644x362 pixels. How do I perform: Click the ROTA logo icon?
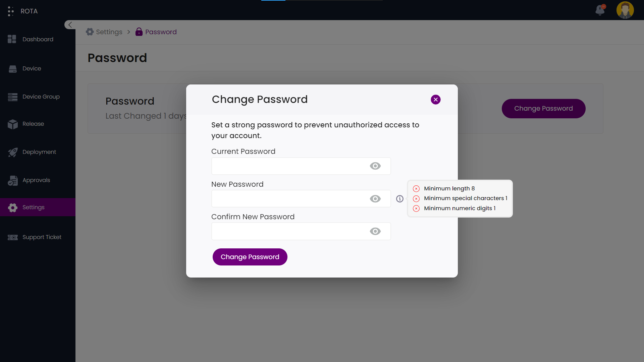click(x=11, y=11)
